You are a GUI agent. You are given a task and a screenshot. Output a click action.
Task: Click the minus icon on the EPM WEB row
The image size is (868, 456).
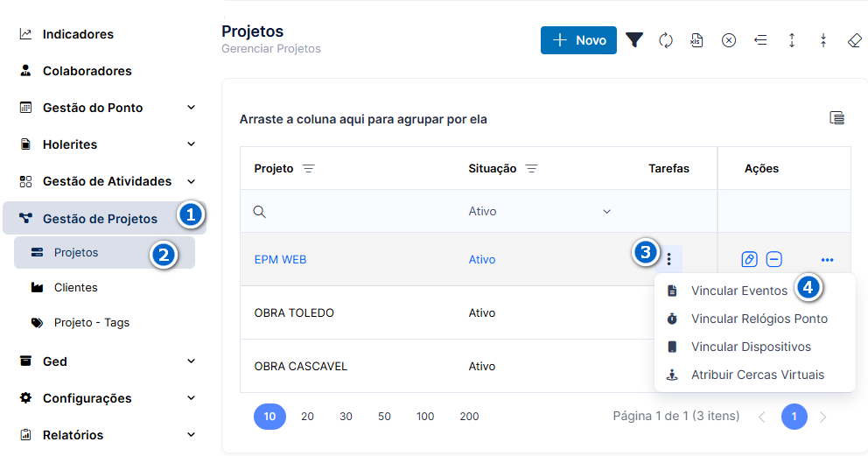[x=773, y=259]
